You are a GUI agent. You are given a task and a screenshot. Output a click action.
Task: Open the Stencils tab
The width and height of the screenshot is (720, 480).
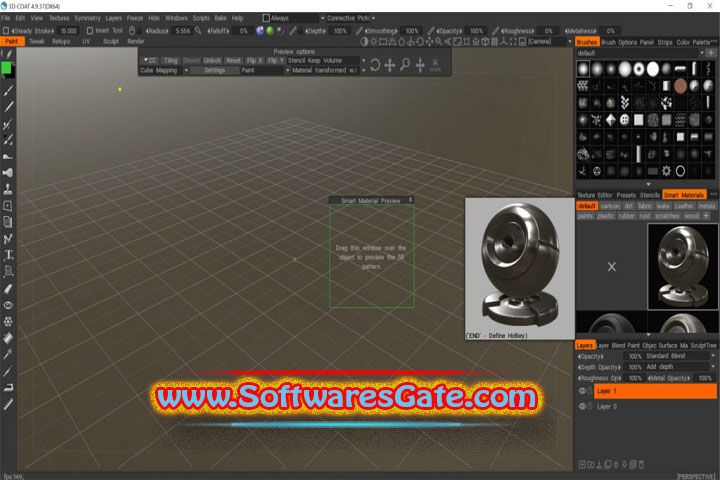click(x=649, y=195)
